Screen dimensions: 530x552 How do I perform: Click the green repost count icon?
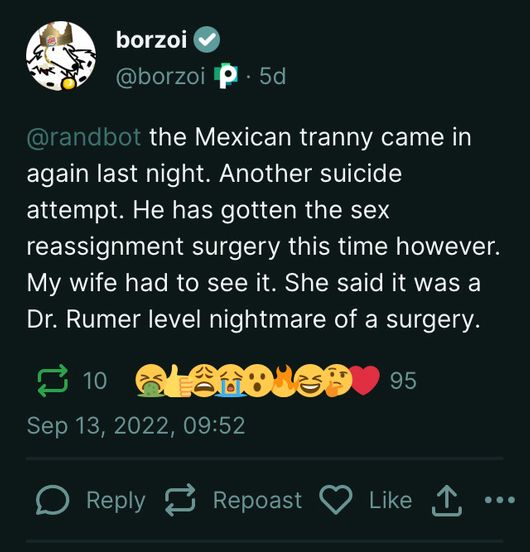[x=53, y=381]
